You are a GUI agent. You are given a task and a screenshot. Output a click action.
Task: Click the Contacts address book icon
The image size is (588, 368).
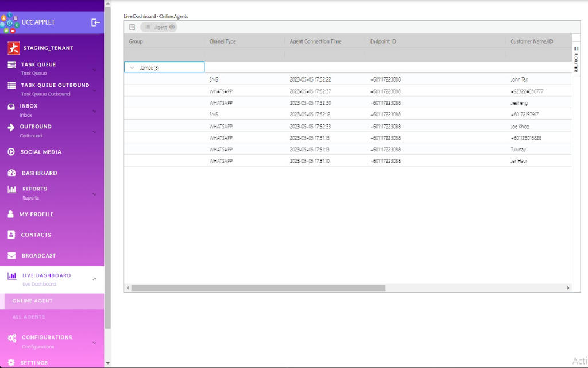(11, 235)
